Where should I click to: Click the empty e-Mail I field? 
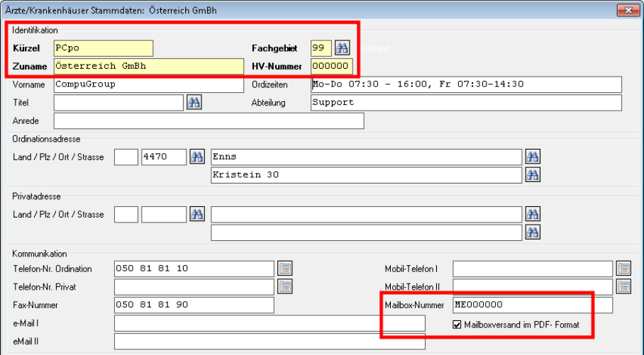(x=270, y=323)
